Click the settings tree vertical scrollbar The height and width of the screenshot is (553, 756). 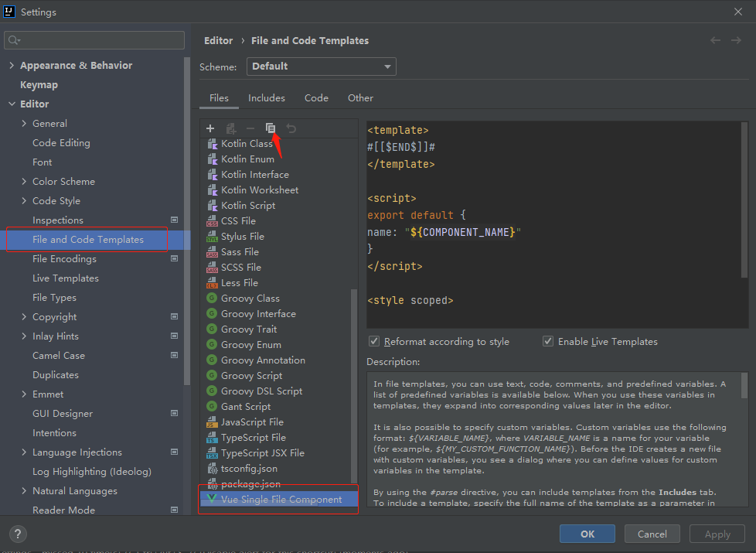click(187, 221)
